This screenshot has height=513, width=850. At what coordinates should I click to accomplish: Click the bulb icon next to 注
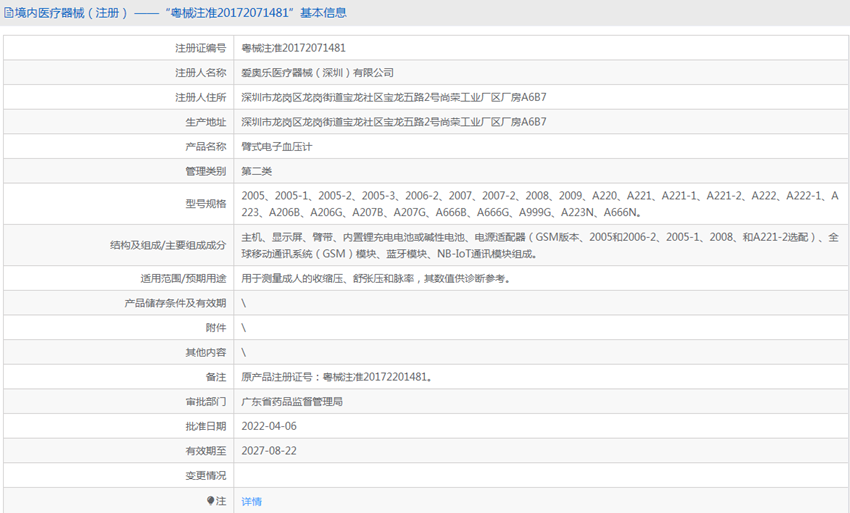point(211,500)
